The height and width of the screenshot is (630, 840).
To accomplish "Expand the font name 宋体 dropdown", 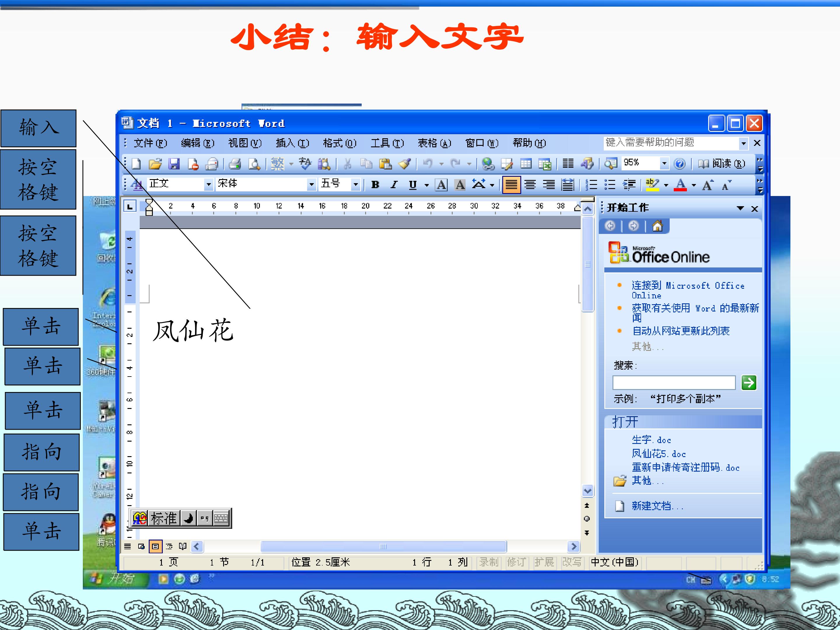I will (311, 185).
